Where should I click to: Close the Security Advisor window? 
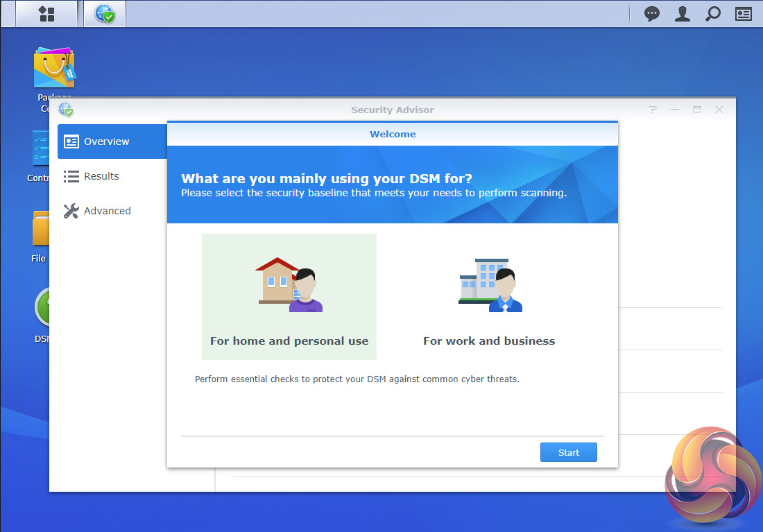719,110
